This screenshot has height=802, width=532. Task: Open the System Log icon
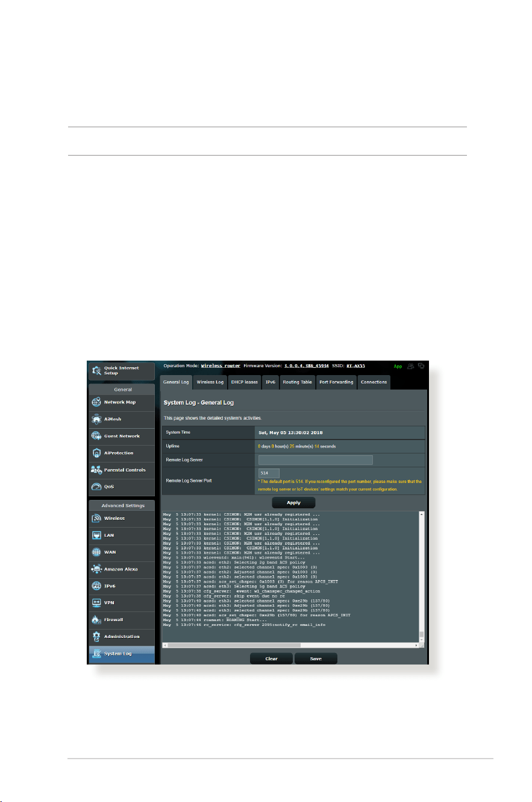[x=96, y=654]
